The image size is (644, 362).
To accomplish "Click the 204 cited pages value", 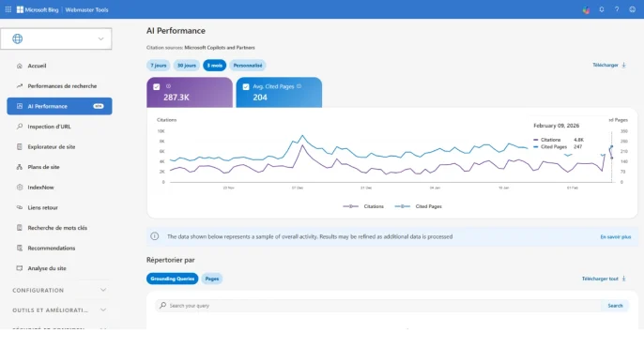I will tap(260, 98).
